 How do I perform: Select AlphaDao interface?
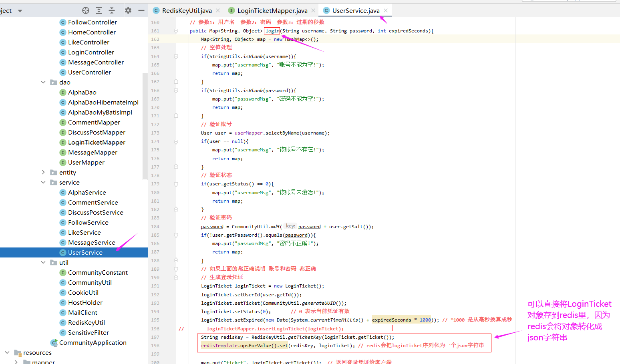[82, 92]
